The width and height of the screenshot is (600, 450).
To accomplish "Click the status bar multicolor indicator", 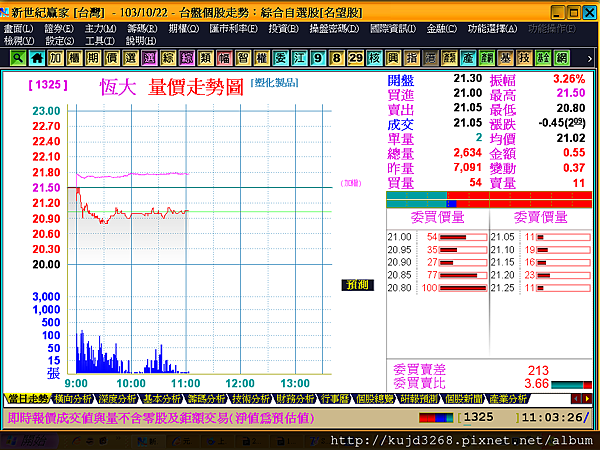I will point(436,417).
